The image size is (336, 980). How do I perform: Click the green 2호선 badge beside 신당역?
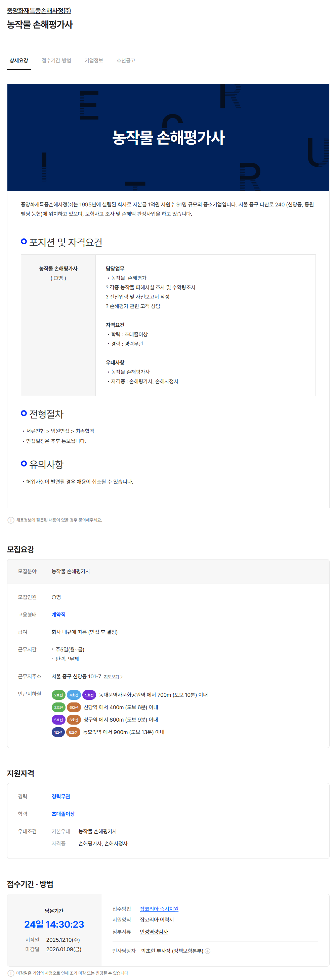tap(58, 707)
